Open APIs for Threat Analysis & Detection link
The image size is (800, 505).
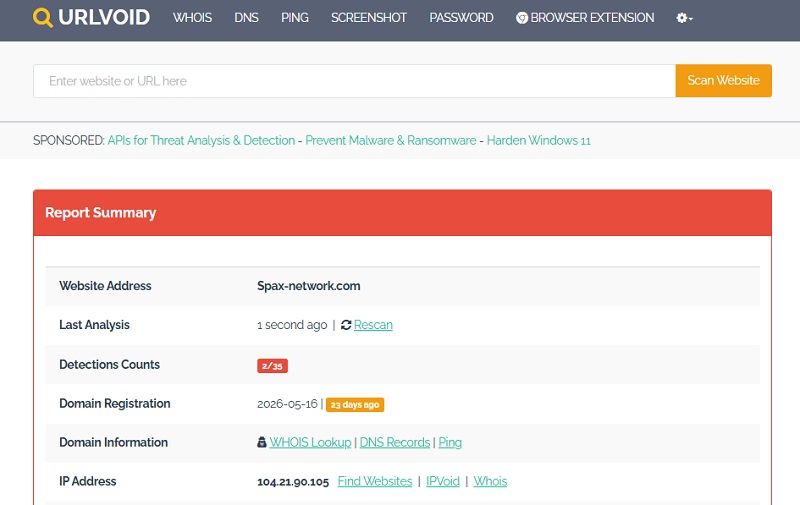click(201, 140)
